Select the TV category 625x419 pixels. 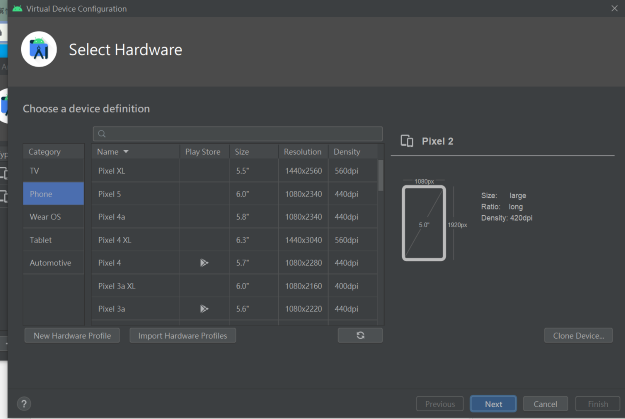pyautogui.click(x=53, y=171)
